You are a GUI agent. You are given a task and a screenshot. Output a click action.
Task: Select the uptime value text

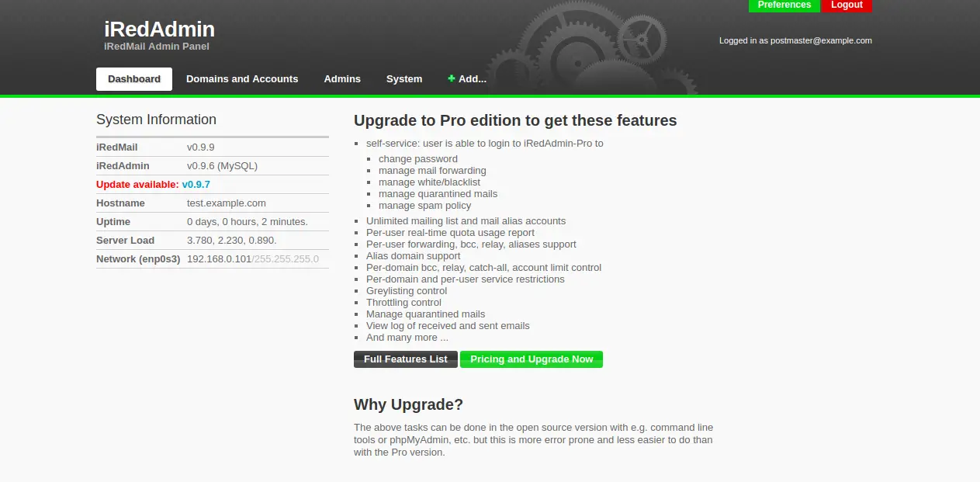(248, 222)
